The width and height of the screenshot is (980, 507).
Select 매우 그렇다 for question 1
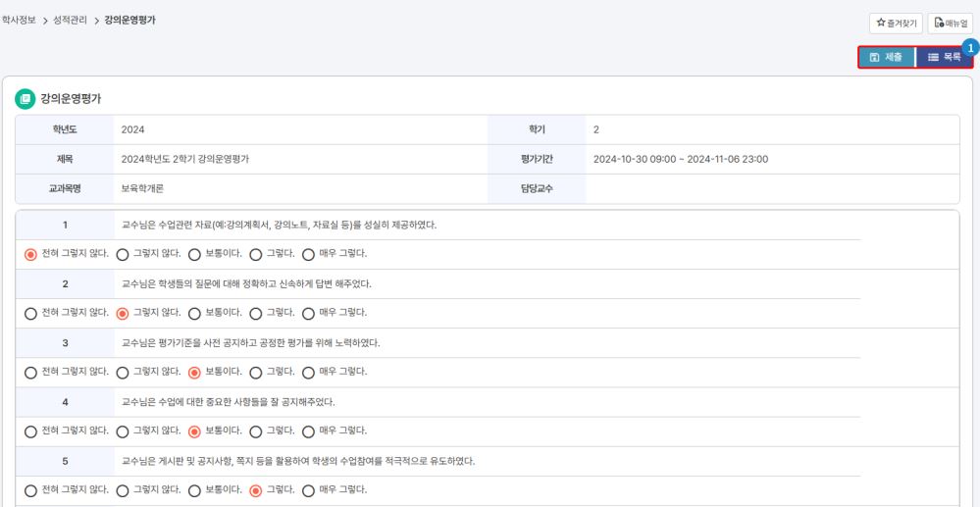tap(308, 254)
